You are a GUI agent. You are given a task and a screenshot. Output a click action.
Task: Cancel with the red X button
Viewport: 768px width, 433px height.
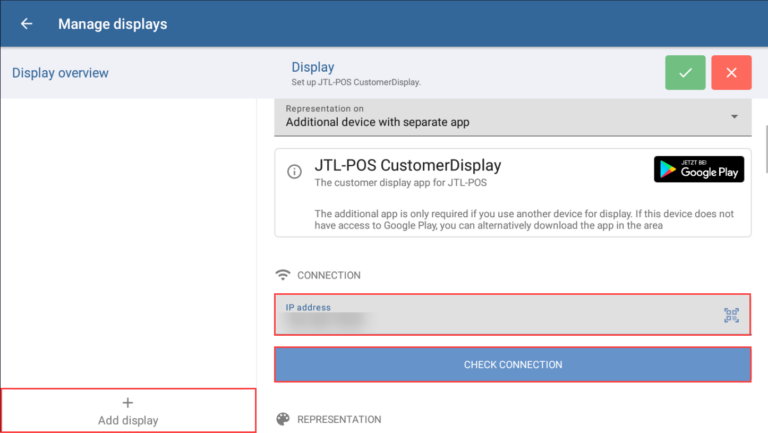pos(731,72)
